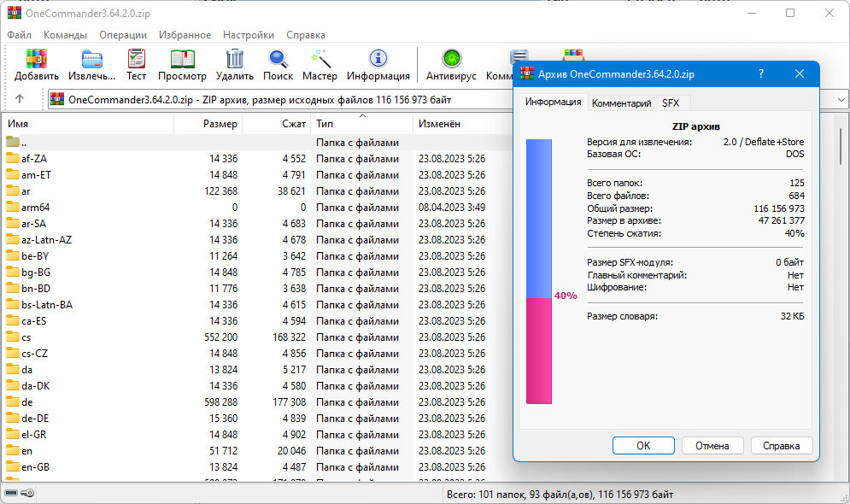Open the Команды menu
The height and width of the screenshot is (504, 850).
click(x=65, y=35)
